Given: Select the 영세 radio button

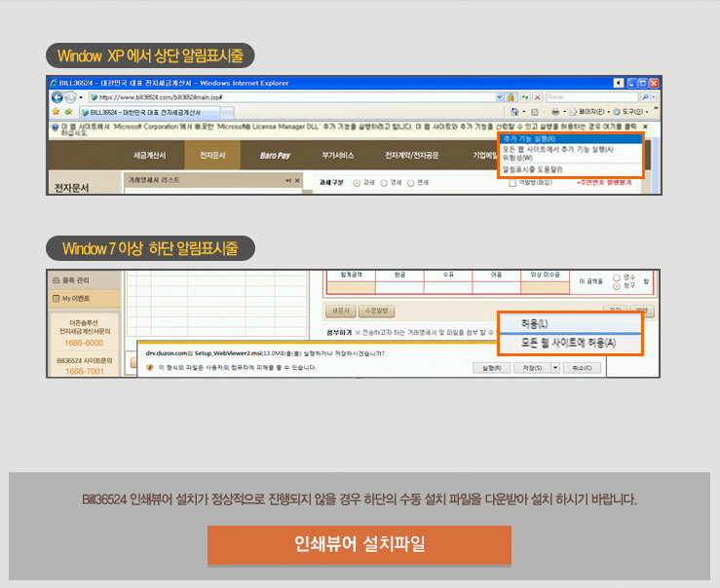Looking at the screenshot, I should point(384,182).
